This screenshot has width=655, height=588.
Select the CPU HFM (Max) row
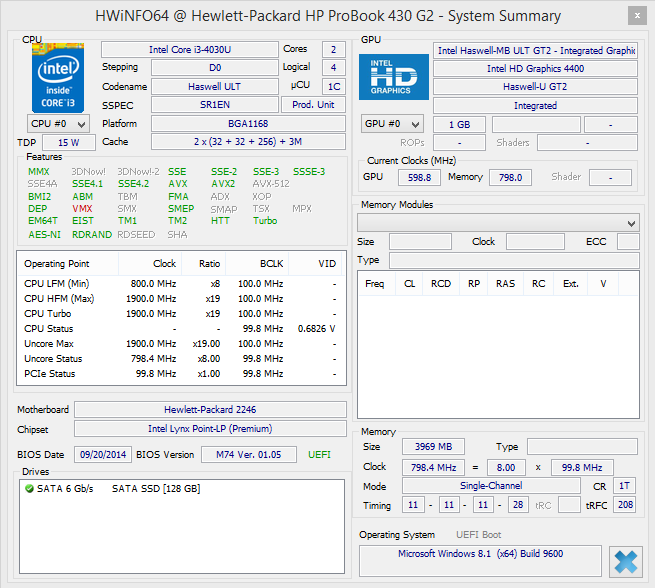pyautogui.click(x=181, y=299)
